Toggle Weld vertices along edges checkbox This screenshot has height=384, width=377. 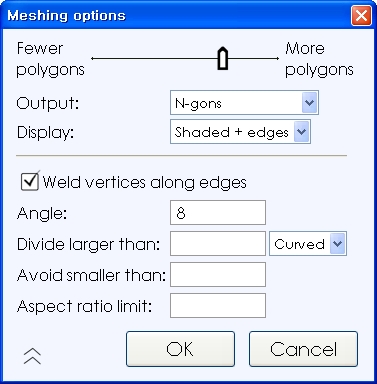(30, 182)
